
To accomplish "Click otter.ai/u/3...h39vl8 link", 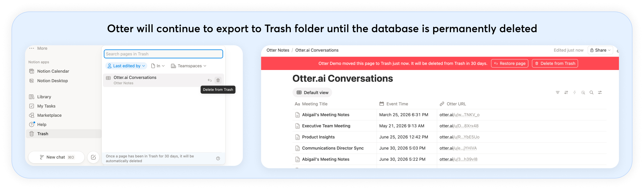I will [458, 159].
